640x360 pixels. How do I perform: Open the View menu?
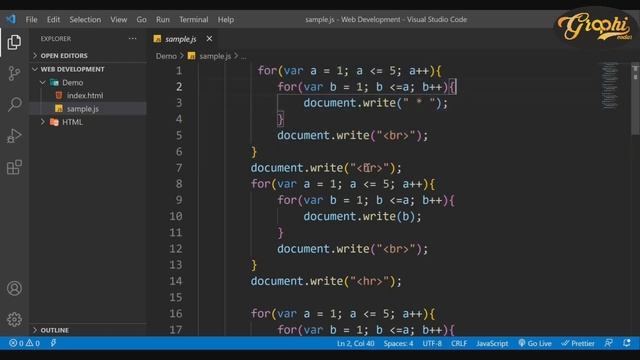[x=118, y=20]
